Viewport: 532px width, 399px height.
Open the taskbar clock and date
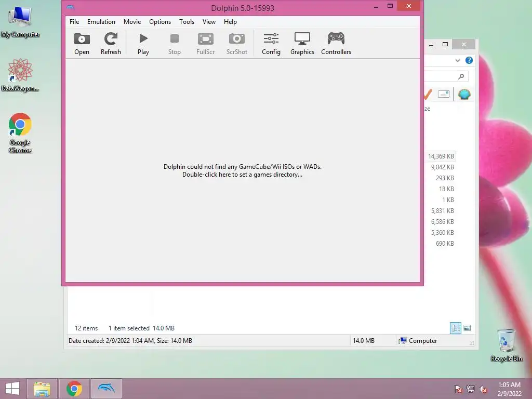(x=509, y=389)
